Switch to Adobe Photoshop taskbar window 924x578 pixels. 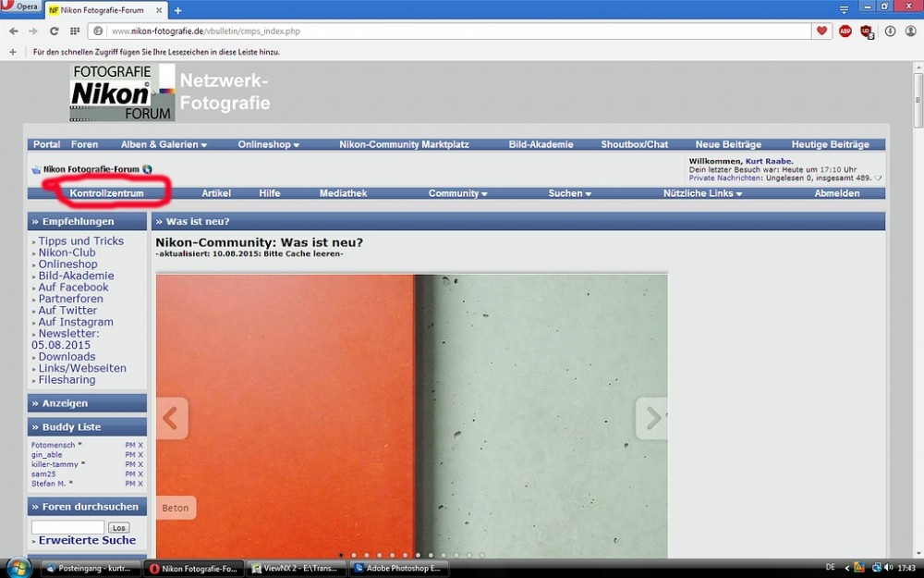[x=398, y=569]
